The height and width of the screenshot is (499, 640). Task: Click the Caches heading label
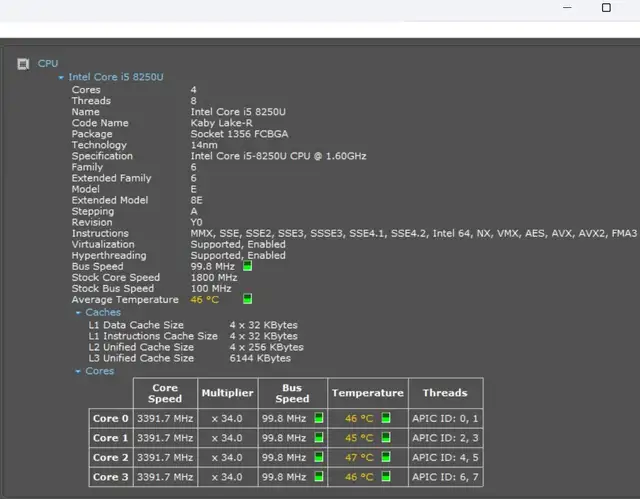coord(103,313)
